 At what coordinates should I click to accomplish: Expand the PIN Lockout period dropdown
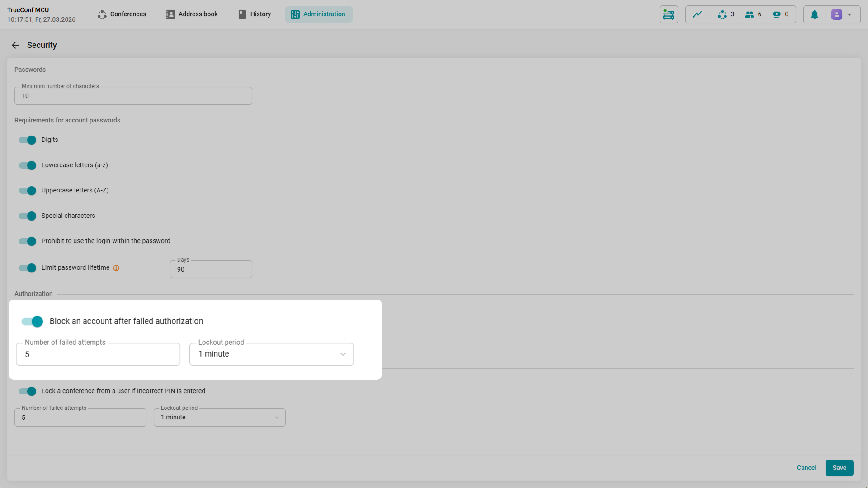[220, 418]
